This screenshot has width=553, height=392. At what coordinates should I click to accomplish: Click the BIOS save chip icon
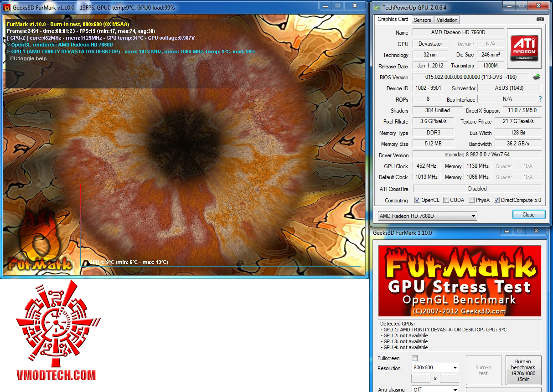click(537, 77)
